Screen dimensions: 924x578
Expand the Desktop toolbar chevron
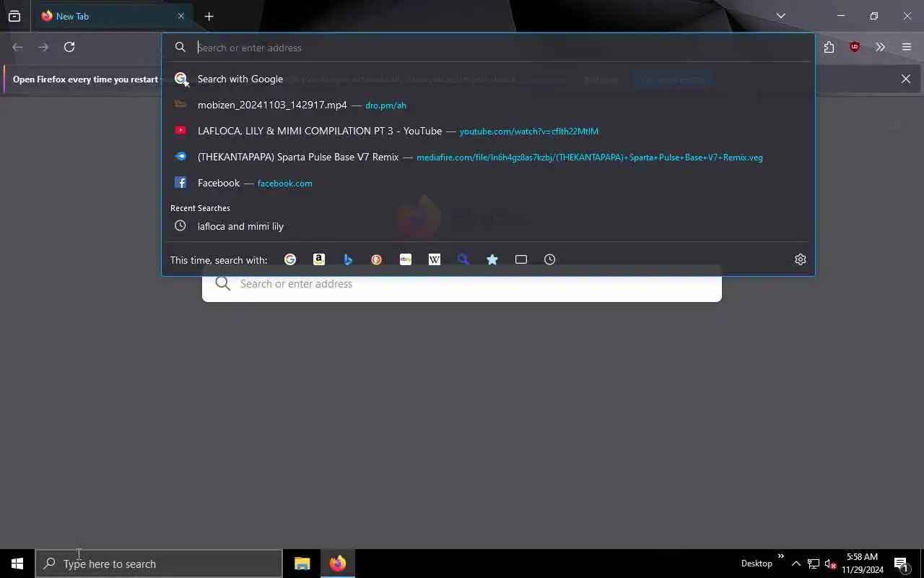click(x=780, y=556)
